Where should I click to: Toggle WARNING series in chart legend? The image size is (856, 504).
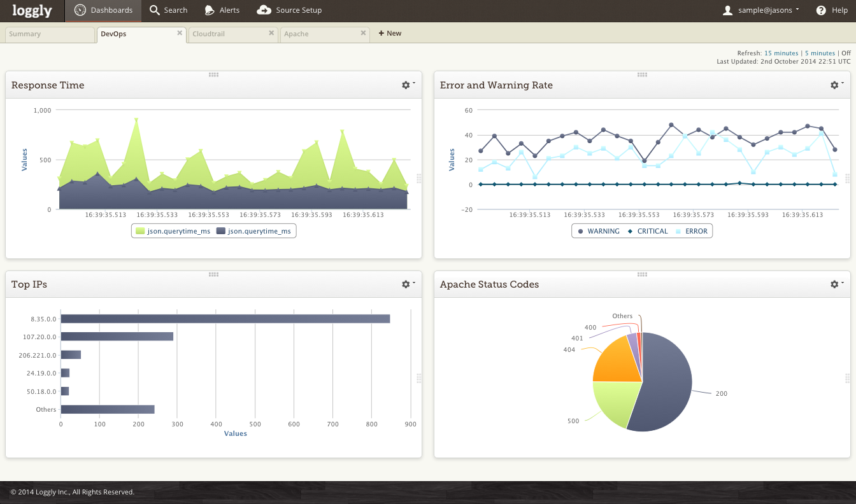[x=598, y=232]
